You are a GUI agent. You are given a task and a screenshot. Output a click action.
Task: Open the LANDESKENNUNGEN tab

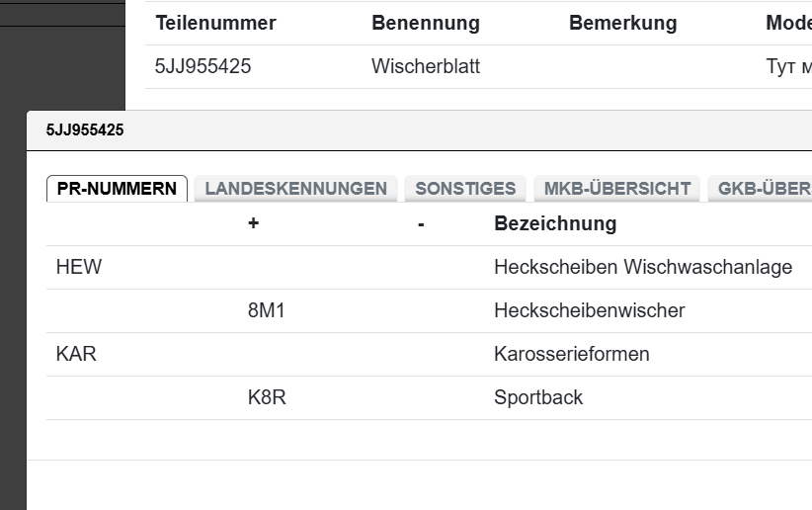point(295,189)
